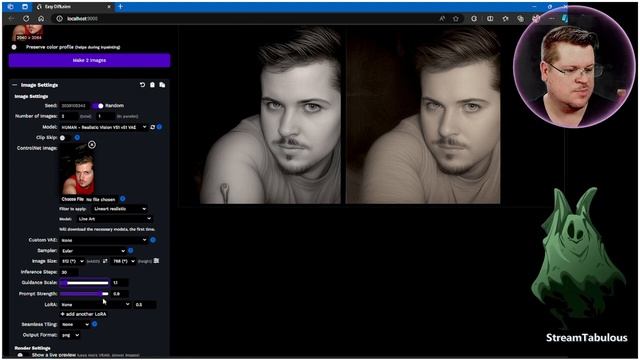The image size is (640, 360).
Task: Click the browser back arrow
Action: pyautogui.click(x=11, y=19)
